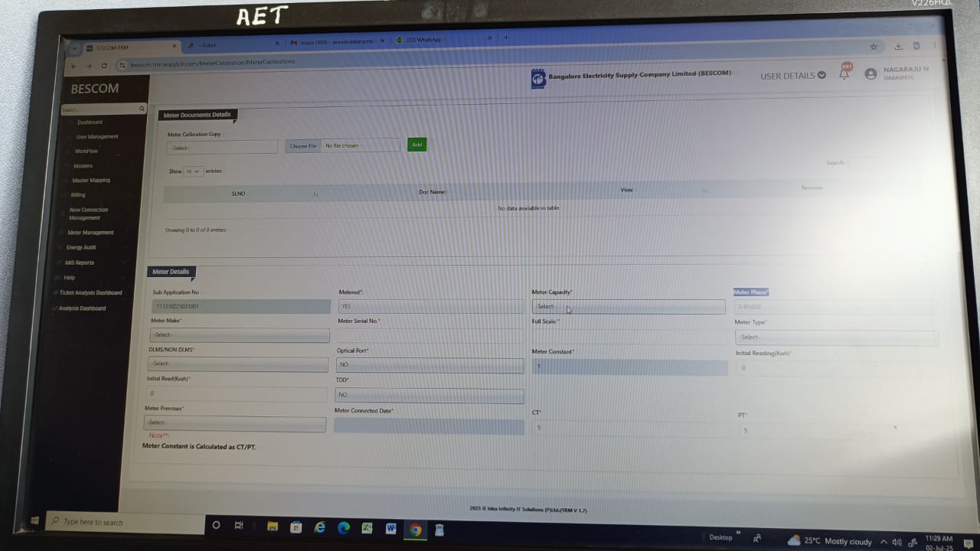Screen dimensions: 980x551
Task: Open Dashboard in sidebar menu
Action: pos(90,122)
